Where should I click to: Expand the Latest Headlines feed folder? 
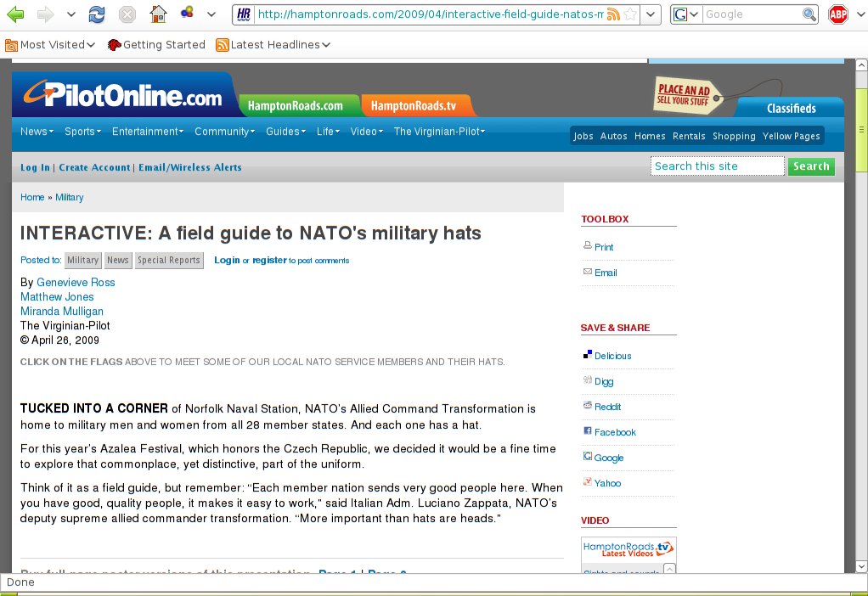[x=273, y=45]
